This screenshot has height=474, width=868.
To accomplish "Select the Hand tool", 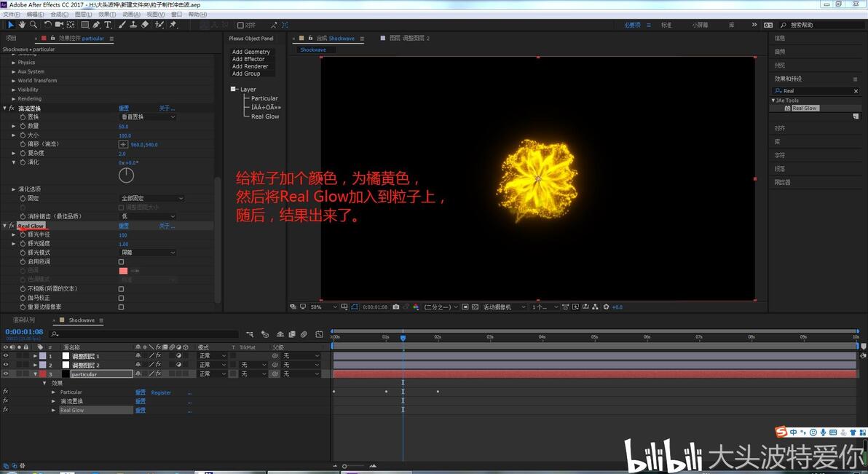I will pyautogui.click(x=22, y=25).
